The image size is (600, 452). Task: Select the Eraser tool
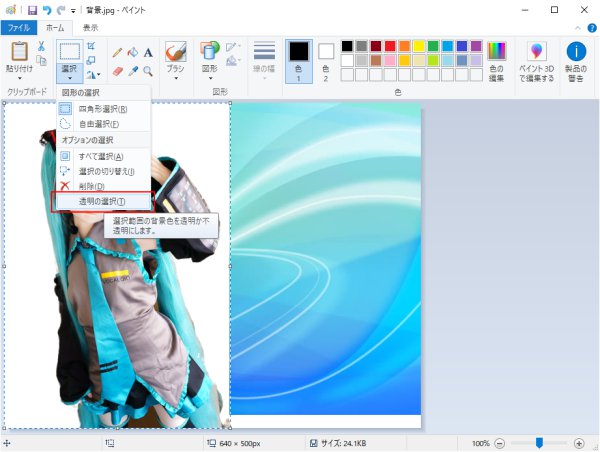click(117, 71)
